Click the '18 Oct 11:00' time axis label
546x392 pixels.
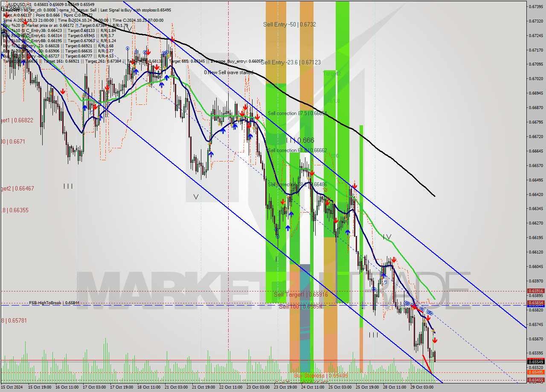(x=148, y=387)
